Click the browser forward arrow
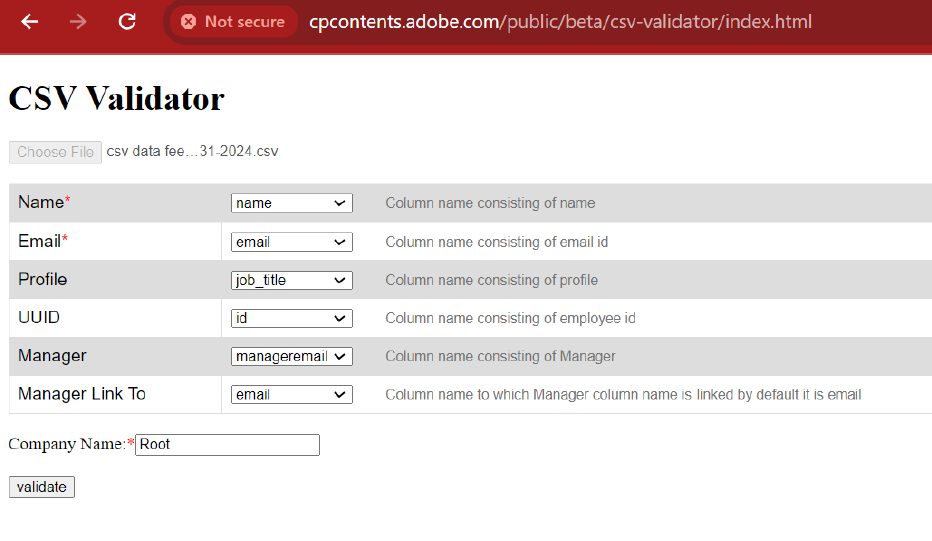This screenshot has height=541, width=932. 78,22
